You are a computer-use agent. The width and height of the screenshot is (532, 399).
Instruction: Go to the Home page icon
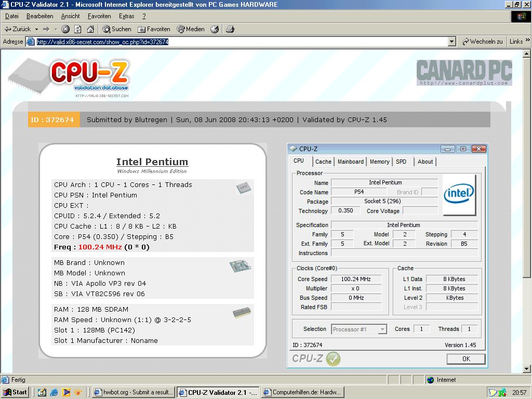pos(90,29)
